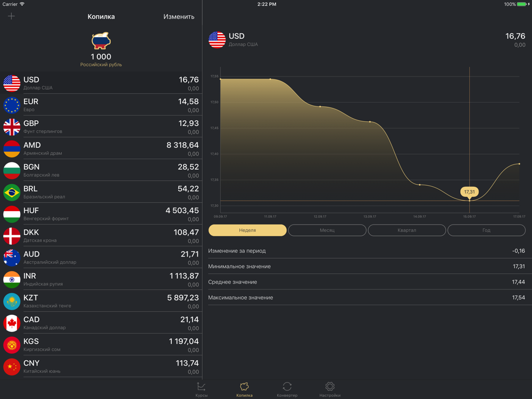This screenshot has height=399, width=532.
Task: Tap the USD flag in chart header
Action: pyautogui.click(x=217, y=40)
